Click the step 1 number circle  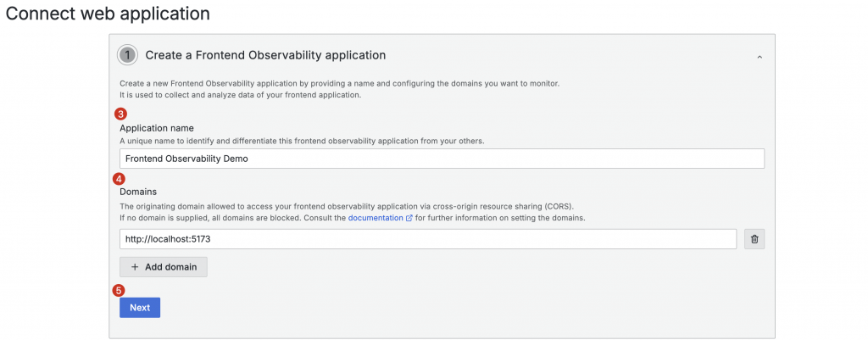[128, 55]
